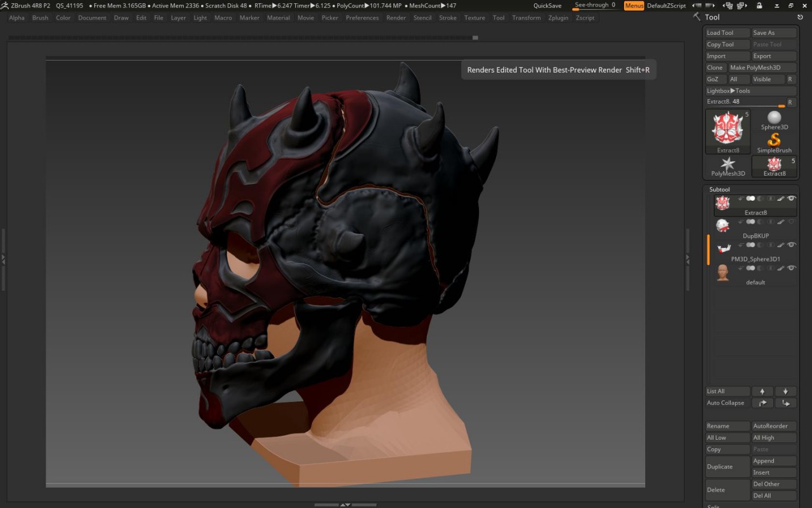The width and height of the screenshot is (812, 508).
Task: Open the Zplugin menu
Action: [x=558, y=18]
